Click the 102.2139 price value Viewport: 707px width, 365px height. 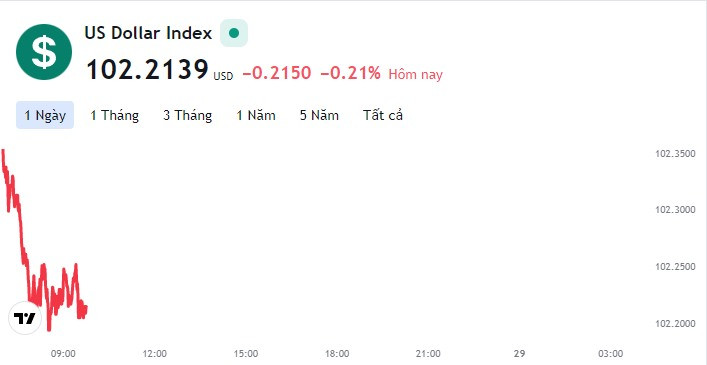point(147,70)
